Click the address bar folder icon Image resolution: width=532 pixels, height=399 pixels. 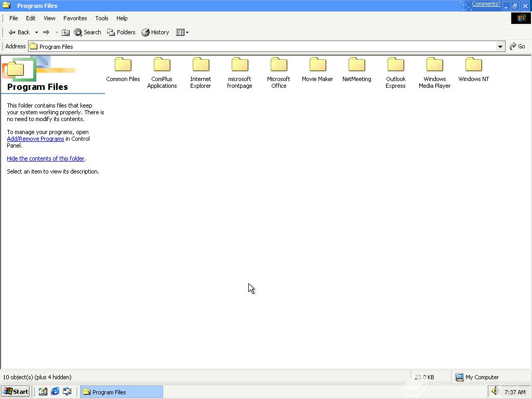point(33,46)
